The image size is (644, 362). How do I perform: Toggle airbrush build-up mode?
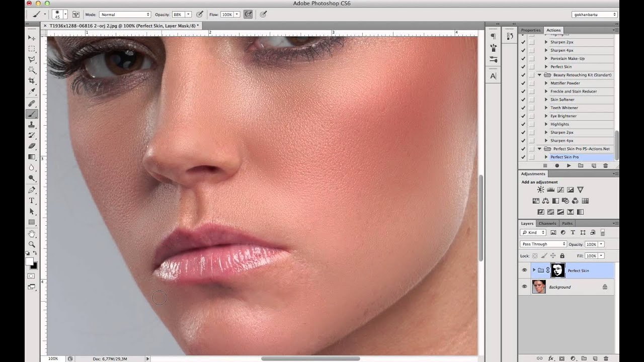(x=248, y=15)
